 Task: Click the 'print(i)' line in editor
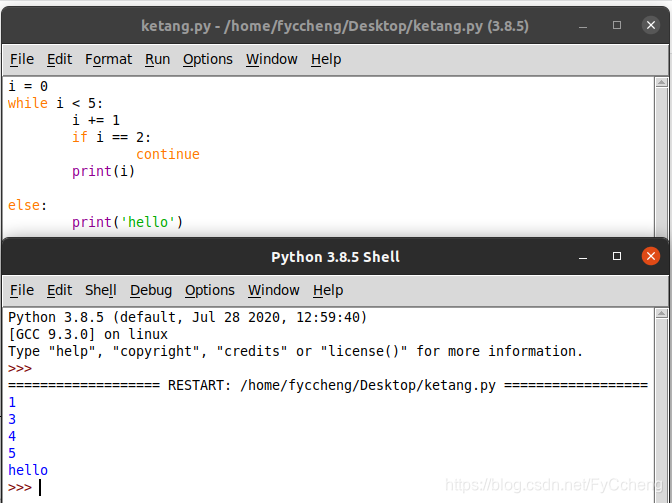pyautogui.click(x=103, y=171)
